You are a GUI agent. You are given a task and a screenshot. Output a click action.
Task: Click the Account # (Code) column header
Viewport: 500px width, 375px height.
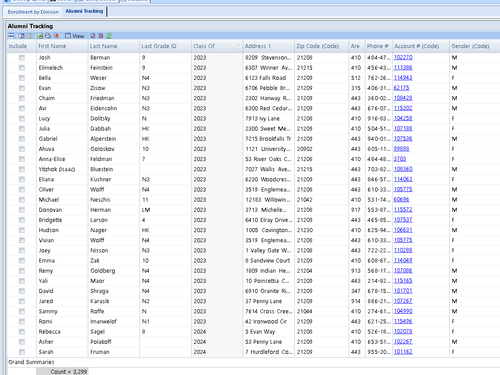coord(421,46)
